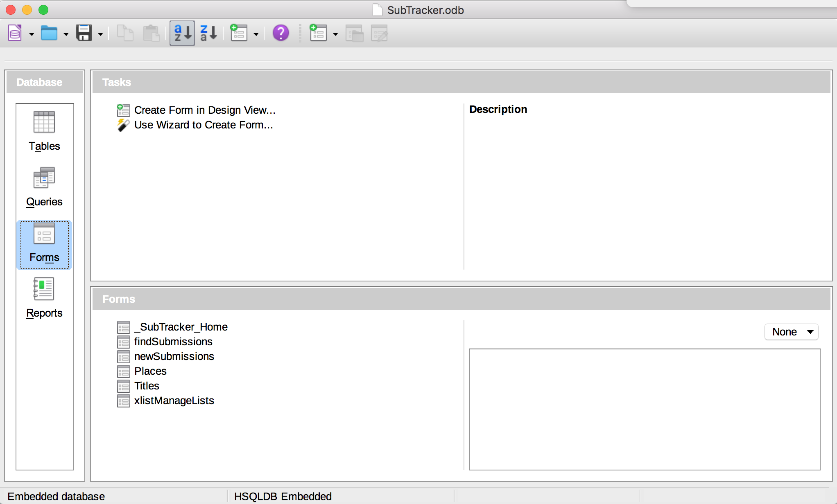Select the findSubmissions form
This screenshot has width=837, height=504.
173,342
